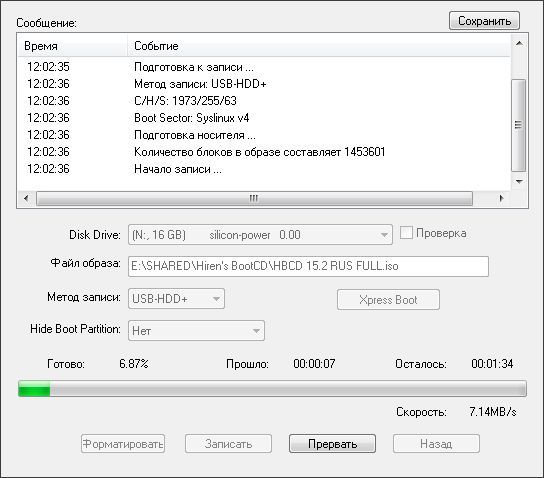Click the vertical scrollbar thumb in log

(x=519, y=125)
